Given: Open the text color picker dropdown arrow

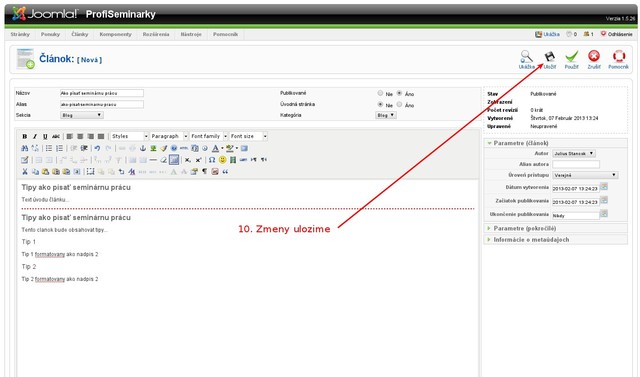Looking at the screenshot, I should [x=222, y=148].
